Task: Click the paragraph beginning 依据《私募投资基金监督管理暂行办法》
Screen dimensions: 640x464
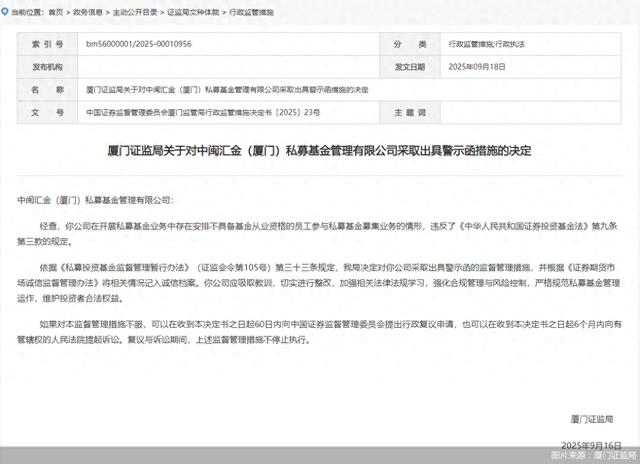Action: pos(319,283)
